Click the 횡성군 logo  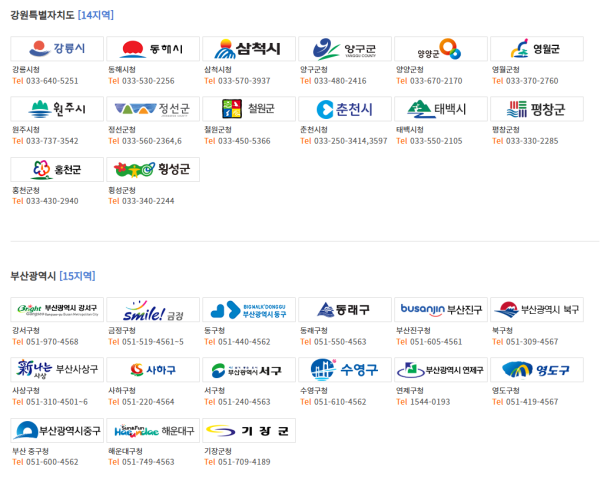coord(153,169)
